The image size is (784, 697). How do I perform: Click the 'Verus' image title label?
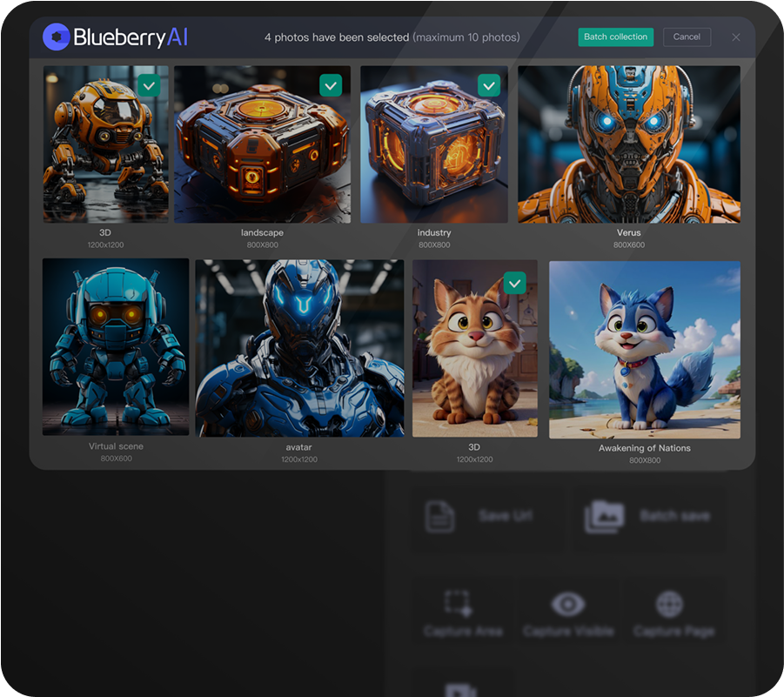pyautogui.click(x=628, y=233)
